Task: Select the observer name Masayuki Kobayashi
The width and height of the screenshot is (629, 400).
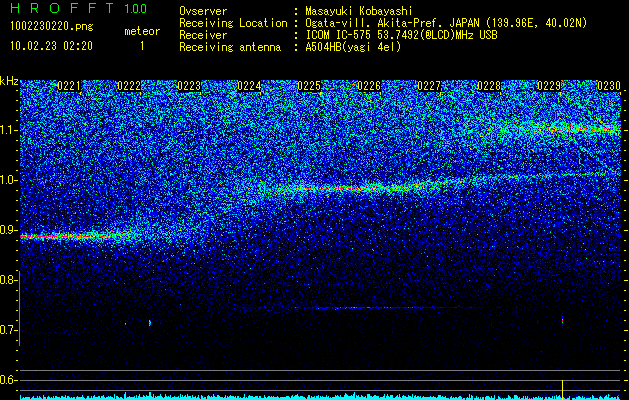Action: (x=359, y=11)
